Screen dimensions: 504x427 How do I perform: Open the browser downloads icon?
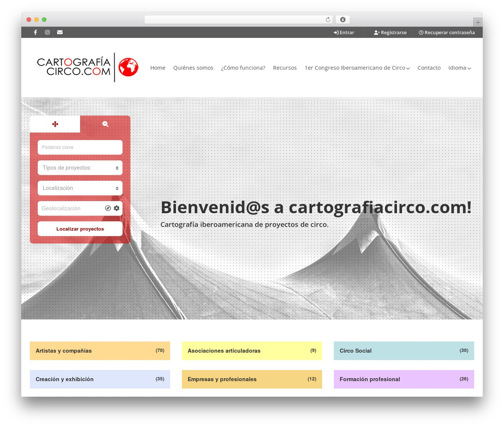(343, 20)
